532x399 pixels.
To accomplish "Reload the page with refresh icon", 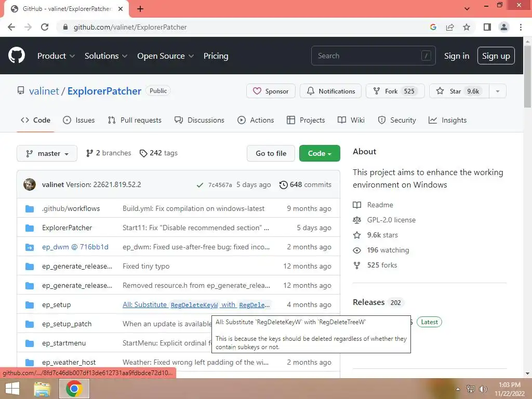I will pos(45,27).
